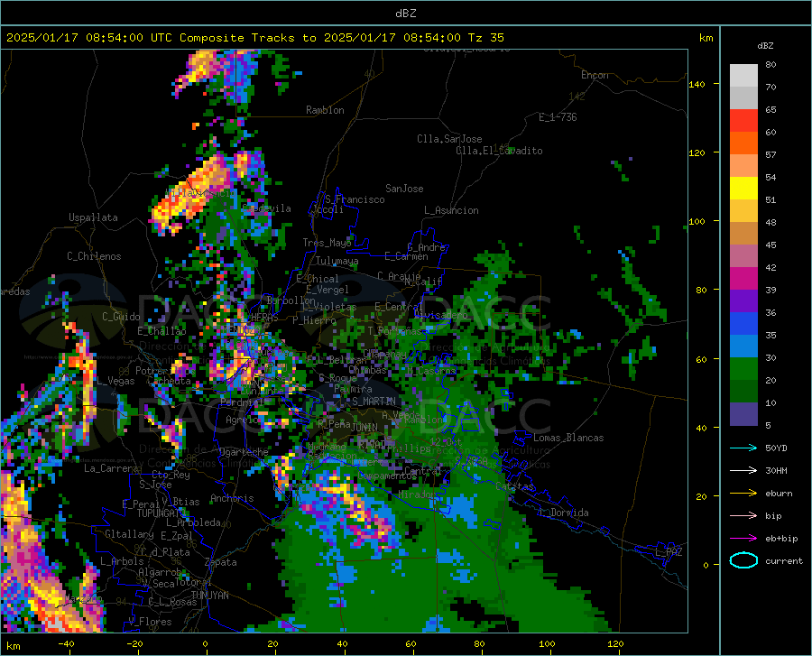812x656 pixels.
Task: Click the E_Challao map label
Action: pyautogui.click(x=161, y=331)
